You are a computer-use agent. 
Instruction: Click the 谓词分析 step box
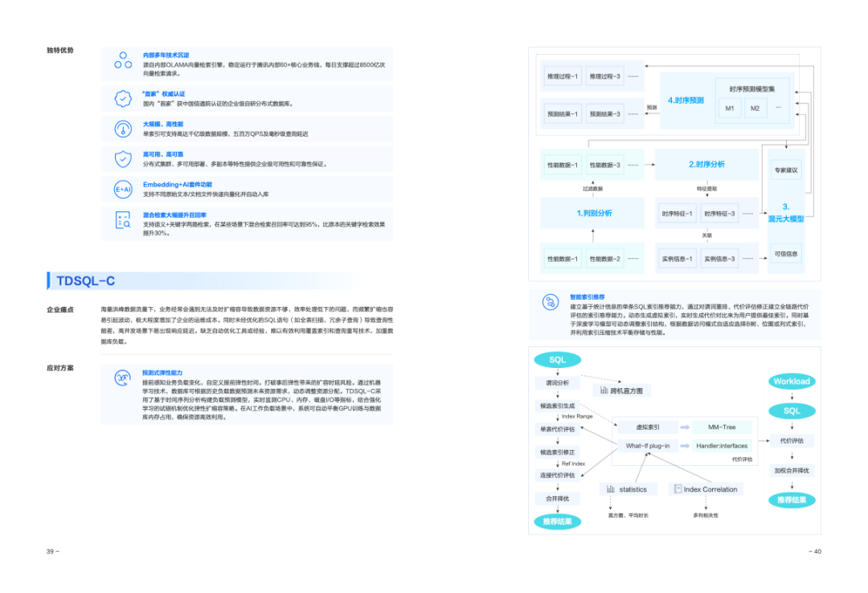(558, 382)
